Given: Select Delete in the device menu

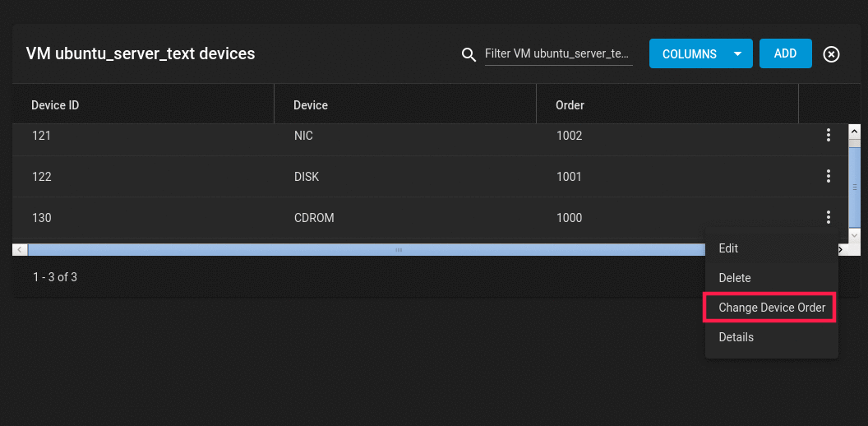Looking at the screenshot, I should [735, 278].
